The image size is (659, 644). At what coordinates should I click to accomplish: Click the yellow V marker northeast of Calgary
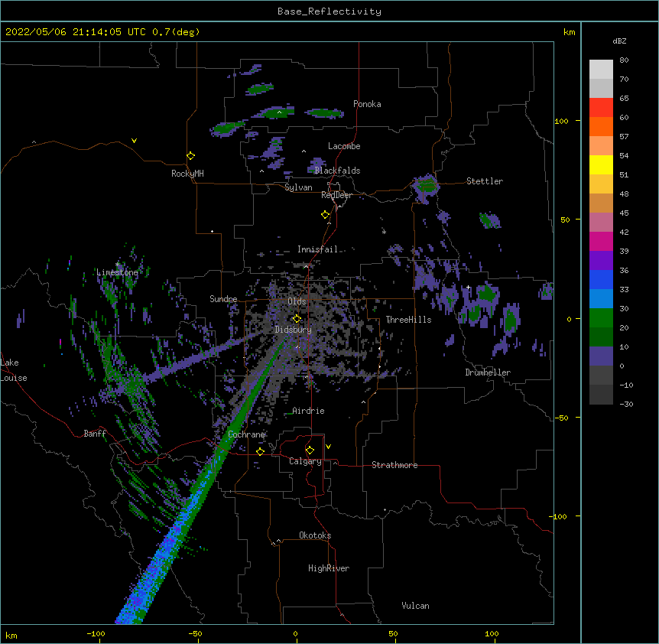point(328,447)
